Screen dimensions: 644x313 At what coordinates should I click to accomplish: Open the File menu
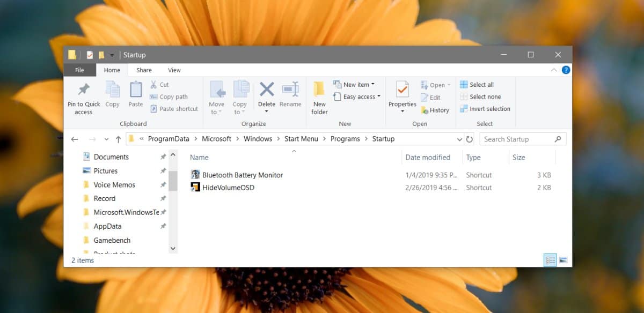coord(79,70)
